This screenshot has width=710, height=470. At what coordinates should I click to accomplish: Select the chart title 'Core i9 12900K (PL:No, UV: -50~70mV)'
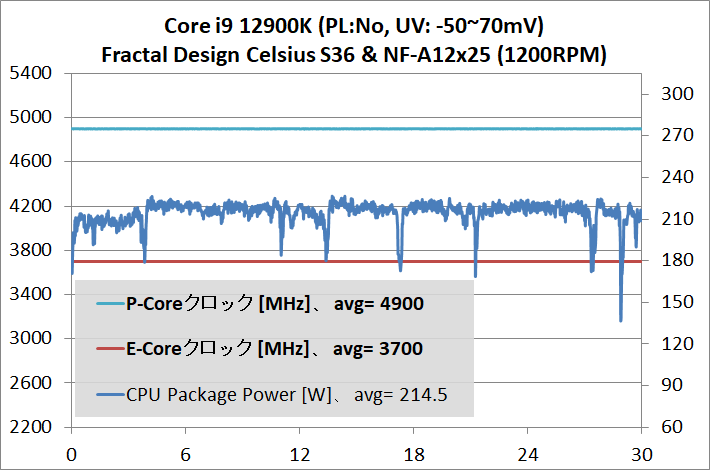[354, 26]
